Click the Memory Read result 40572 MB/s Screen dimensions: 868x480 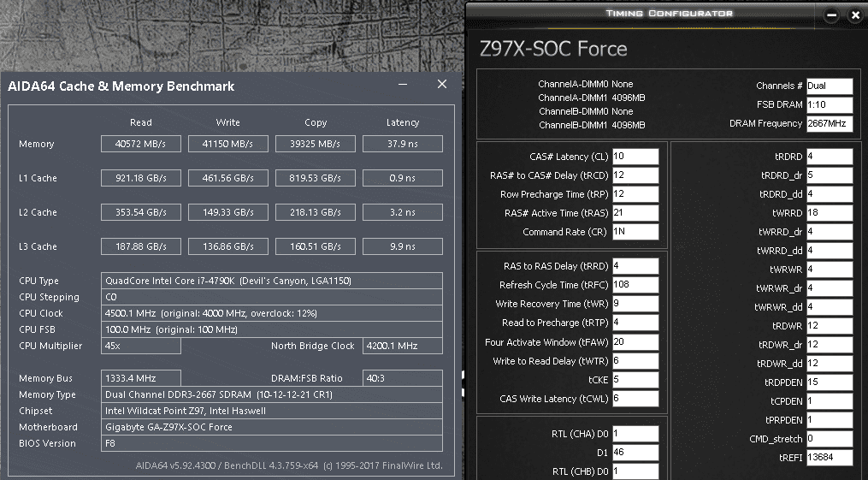click(x=140, y=144)
